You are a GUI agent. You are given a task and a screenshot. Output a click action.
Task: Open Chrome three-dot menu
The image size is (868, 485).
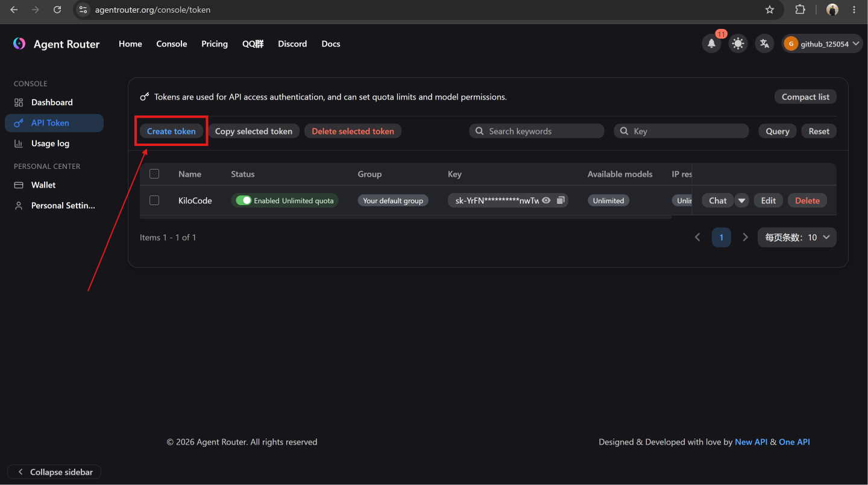pyautogui.click(x=854, y=10)
